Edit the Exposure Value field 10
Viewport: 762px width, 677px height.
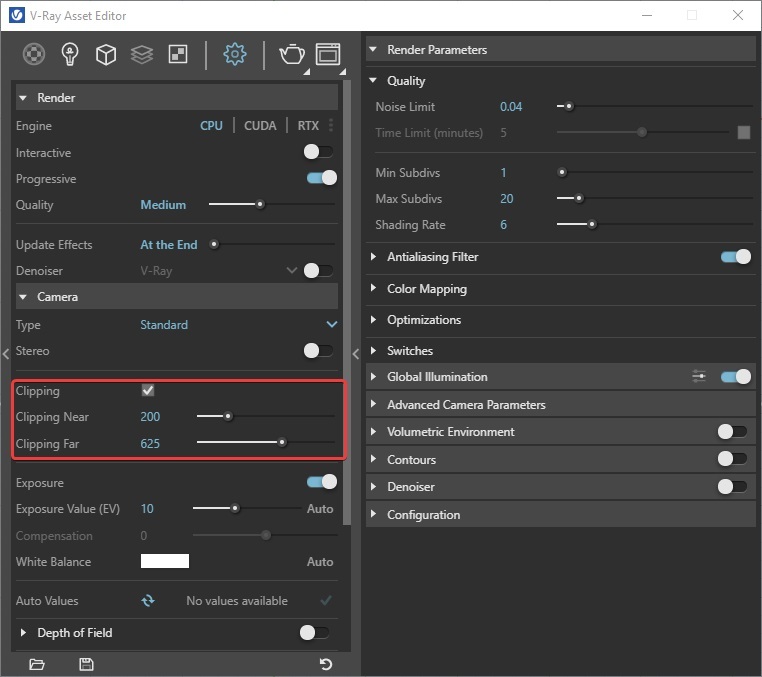[x=147, y=508]
